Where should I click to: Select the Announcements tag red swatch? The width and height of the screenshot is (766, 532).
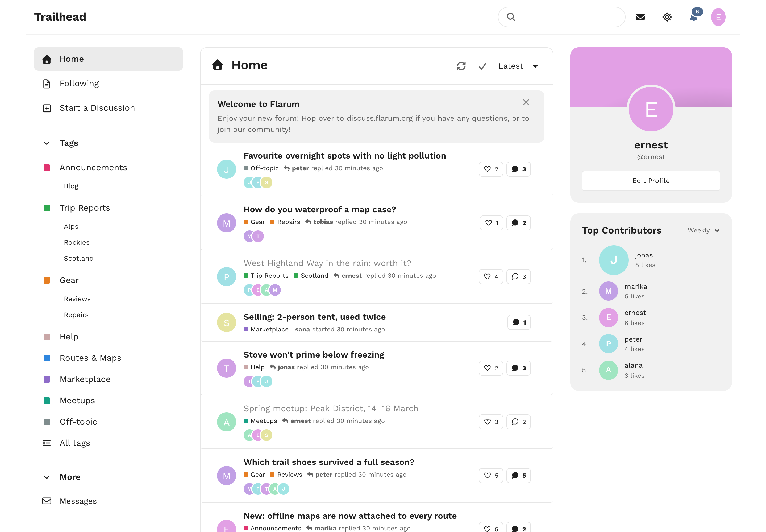47,168
